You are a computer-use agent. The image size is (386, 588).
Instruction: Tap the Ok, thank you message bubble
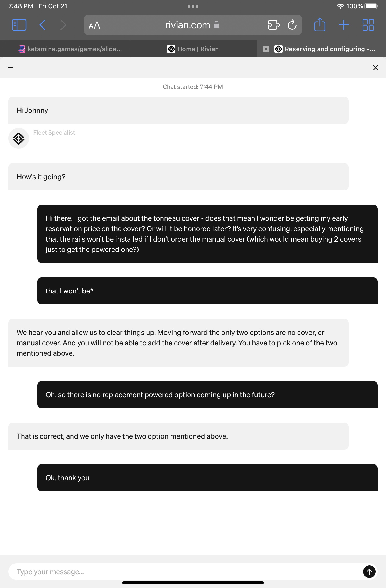[x=207, y=478]
